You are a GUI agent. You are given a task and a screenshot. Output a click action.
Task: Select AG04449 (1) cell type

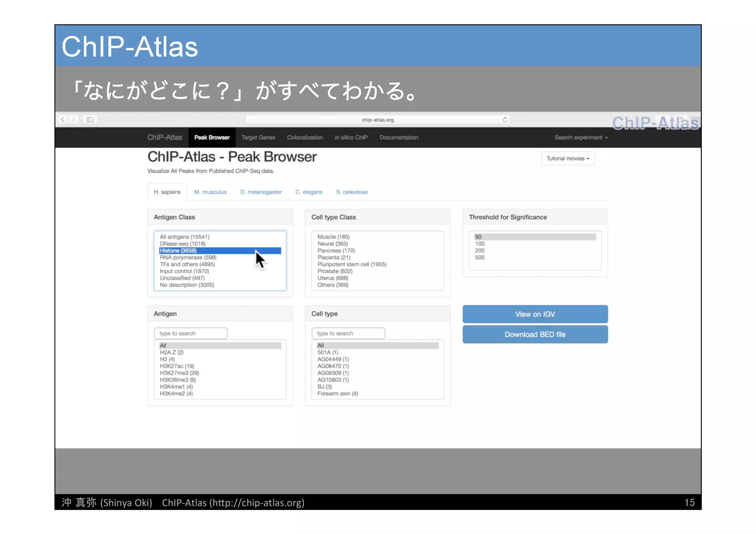click(x=378, y=359)
